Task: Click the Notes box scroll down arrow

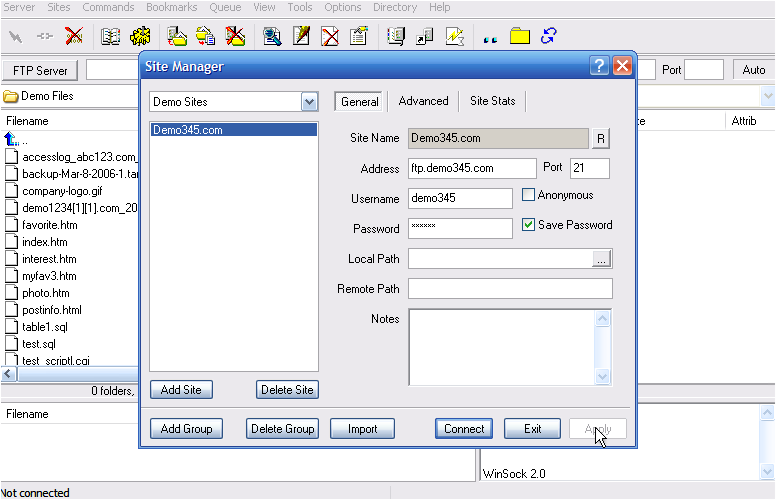Action: pyautogui.click(x=602, y=376)
